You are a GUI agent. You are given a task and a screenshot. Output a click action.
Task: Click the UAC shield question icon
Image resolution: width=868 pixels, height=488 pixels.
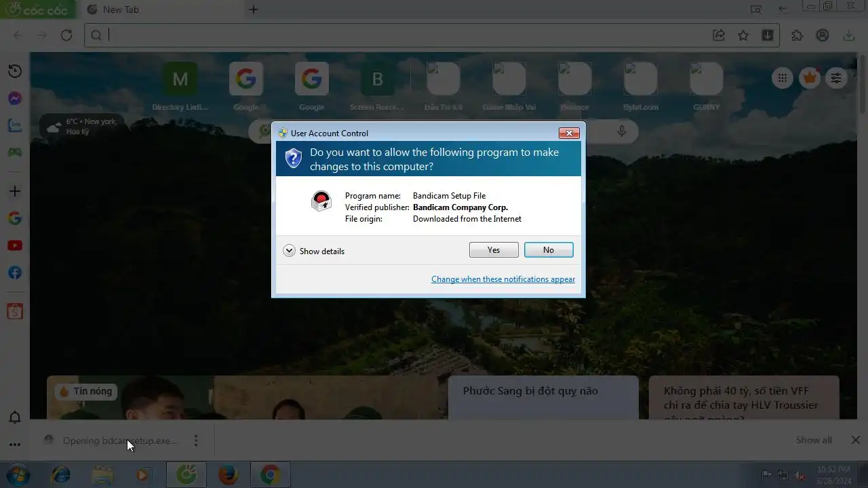click(x=293, y=159)
